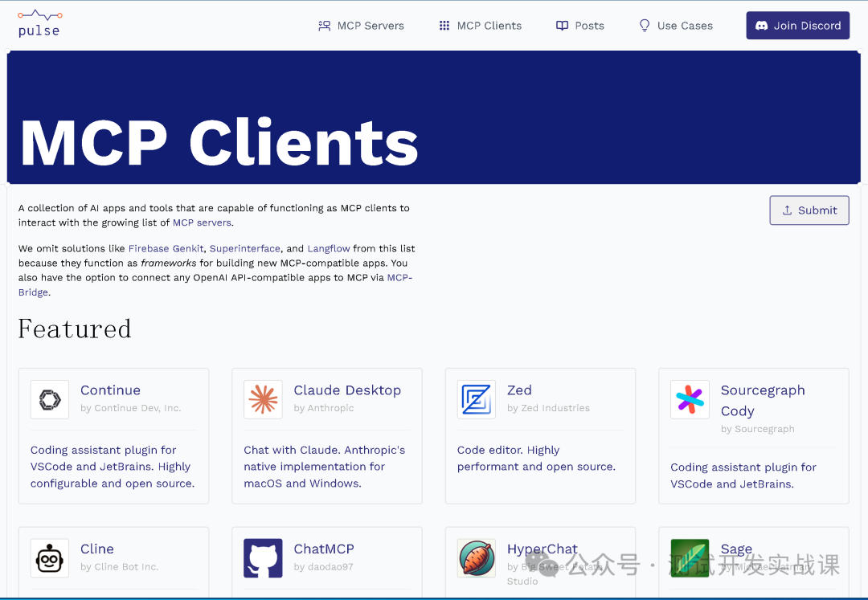Click the 'by Sourcegraph' author text
This screenshot has height=600, width=868.
[758, 429]
